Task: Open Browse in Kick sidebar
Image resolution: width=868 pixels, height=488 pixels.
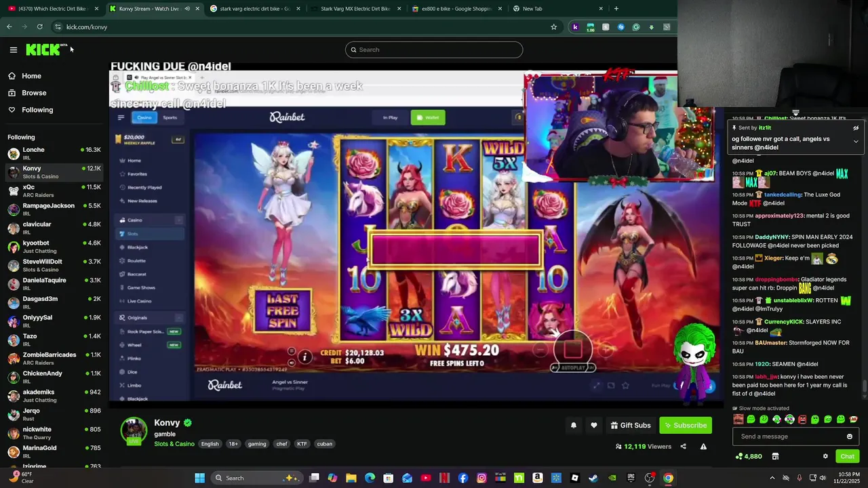Action: point(34,93)
